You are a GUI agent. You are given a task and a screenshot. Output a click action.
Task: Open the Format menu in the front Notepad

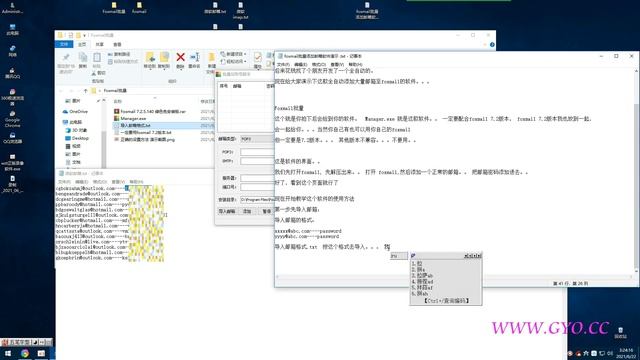pyautogui.click(x=319, y=64)
